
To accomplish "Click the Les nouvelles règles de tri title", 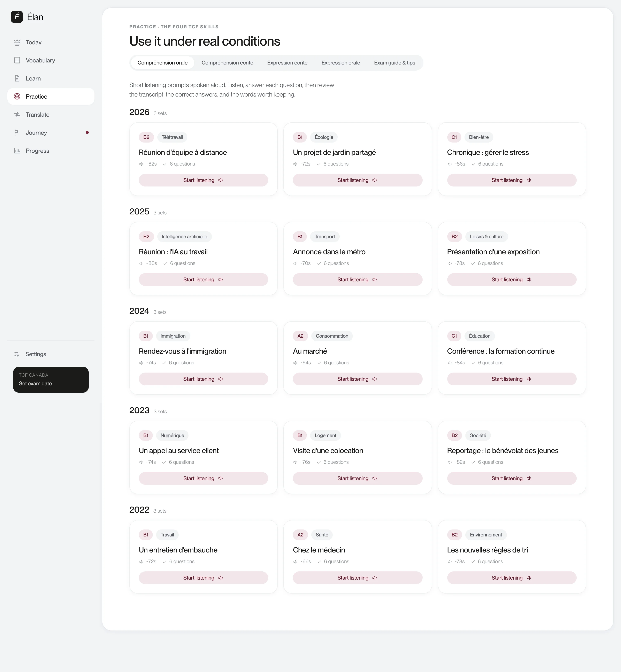I will coord(487,550).
